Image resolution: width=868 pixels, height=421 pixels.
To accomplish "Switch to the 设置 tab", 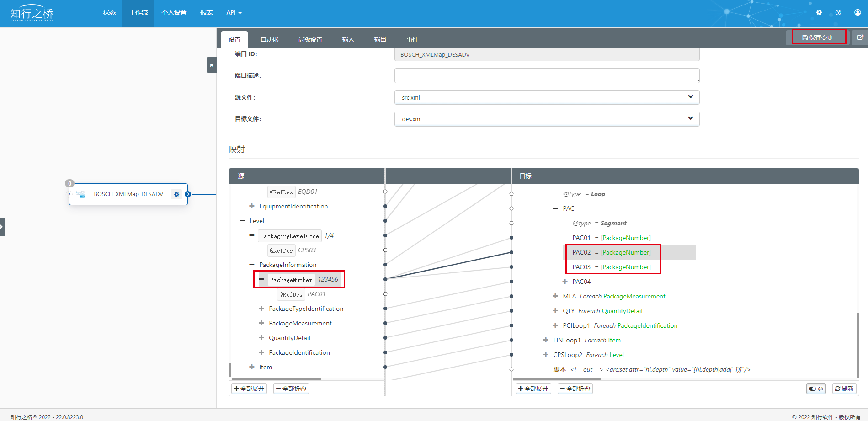I will [x=234, y=39].
